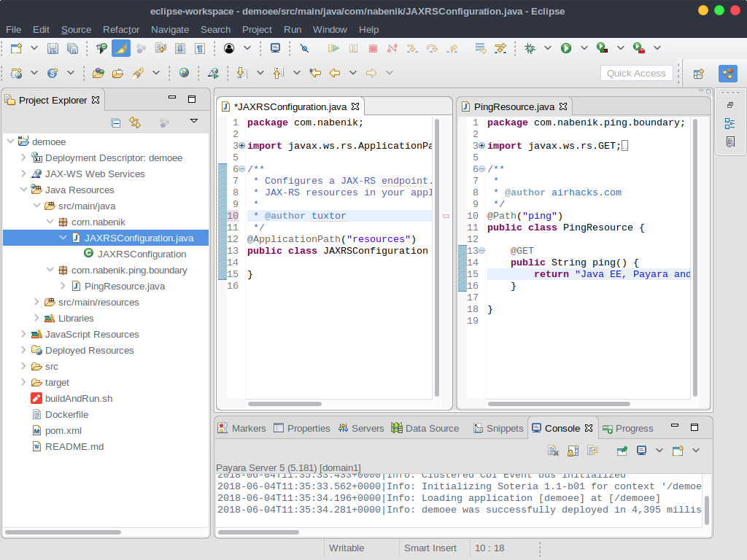Open the File menu

[x=13, y=29]
